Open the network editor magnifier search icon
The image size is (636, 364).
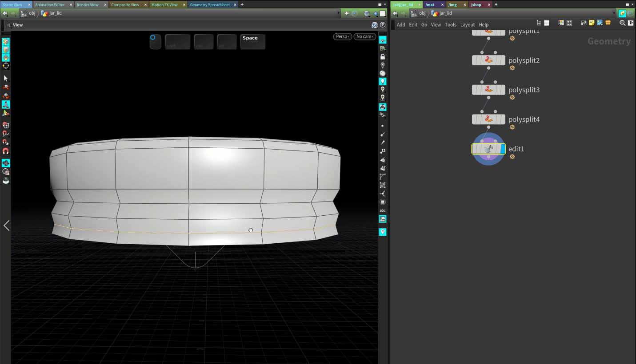[622, 23]
